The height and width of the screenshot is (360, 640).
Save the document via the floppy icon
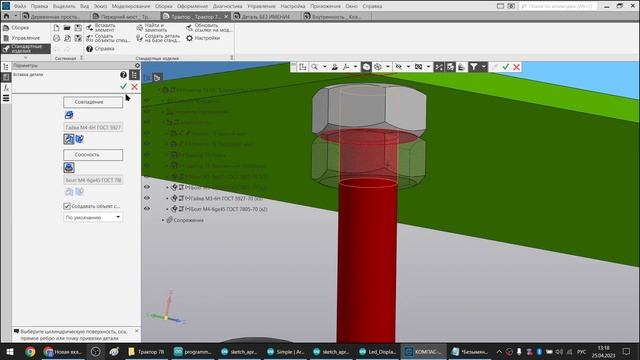click(78, 28)
